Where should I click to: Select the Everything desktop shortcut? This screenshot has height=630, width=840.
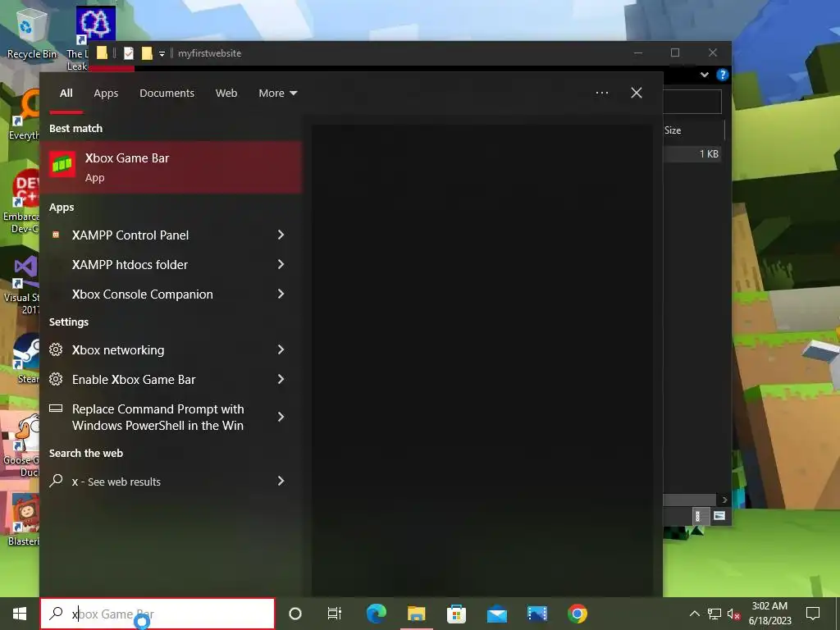point(24,115)
